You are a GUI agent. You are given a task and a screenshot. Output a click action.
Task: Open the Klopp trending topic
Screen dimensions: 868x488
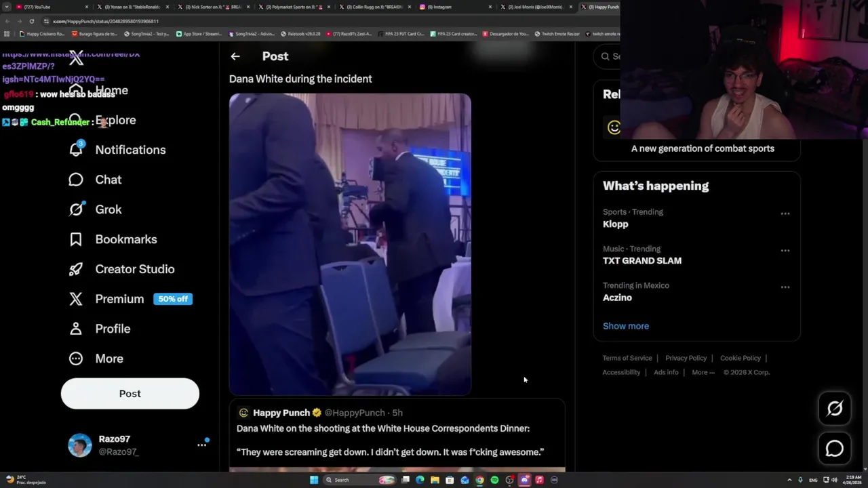[x=616, y=224]
